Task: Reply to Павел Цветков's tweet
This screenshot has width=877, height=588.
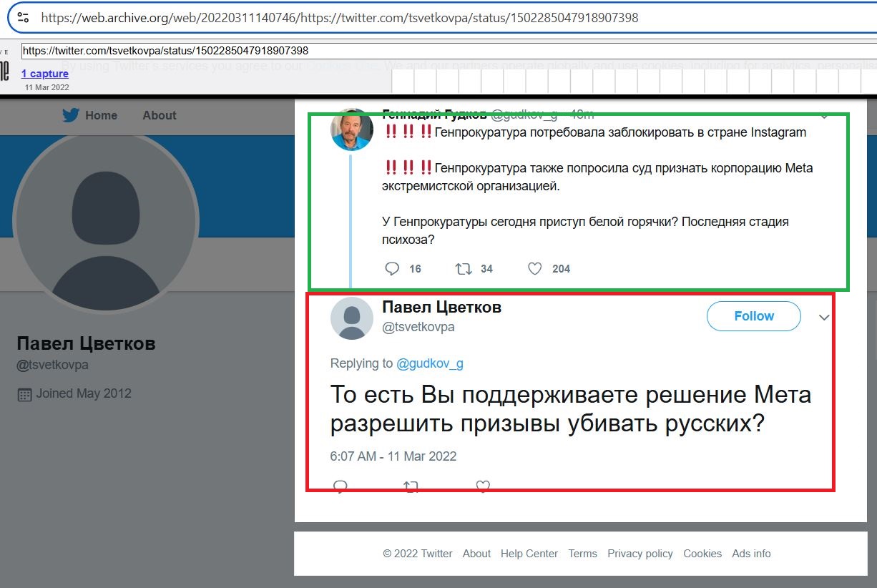Action: pos(340,486)
